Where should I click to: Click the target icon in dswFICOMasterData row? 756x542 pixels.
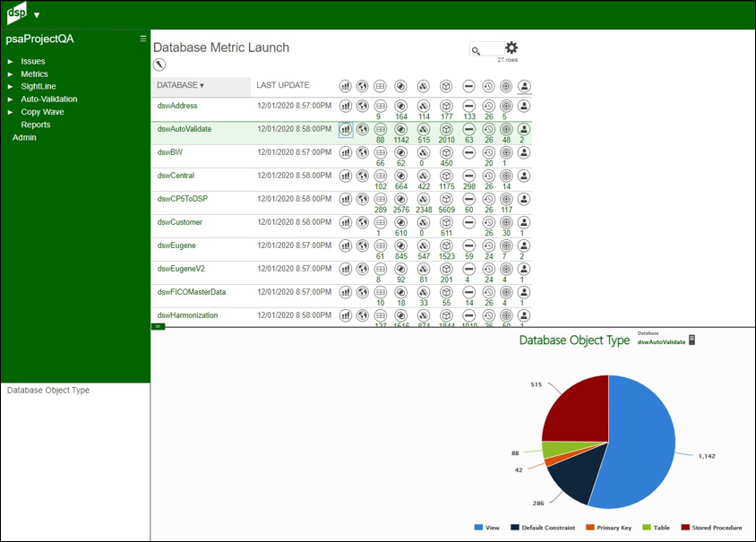[506, 292]
